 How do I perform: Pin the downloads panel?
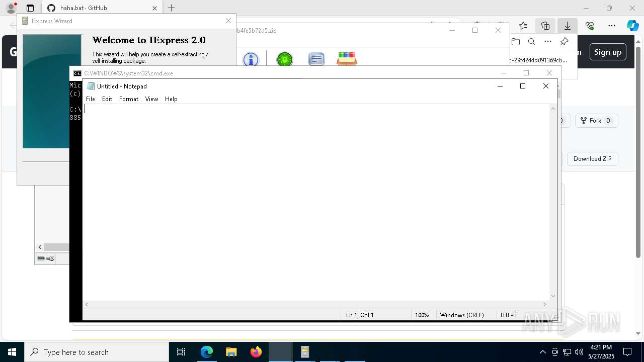click(x=565, y=42)
